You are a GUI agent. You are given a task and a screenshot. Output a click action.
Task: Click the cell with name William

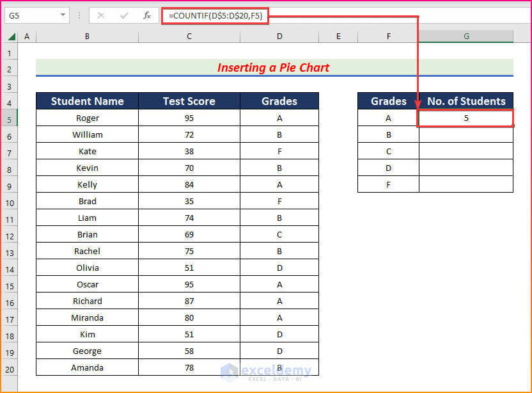point(87,134)
